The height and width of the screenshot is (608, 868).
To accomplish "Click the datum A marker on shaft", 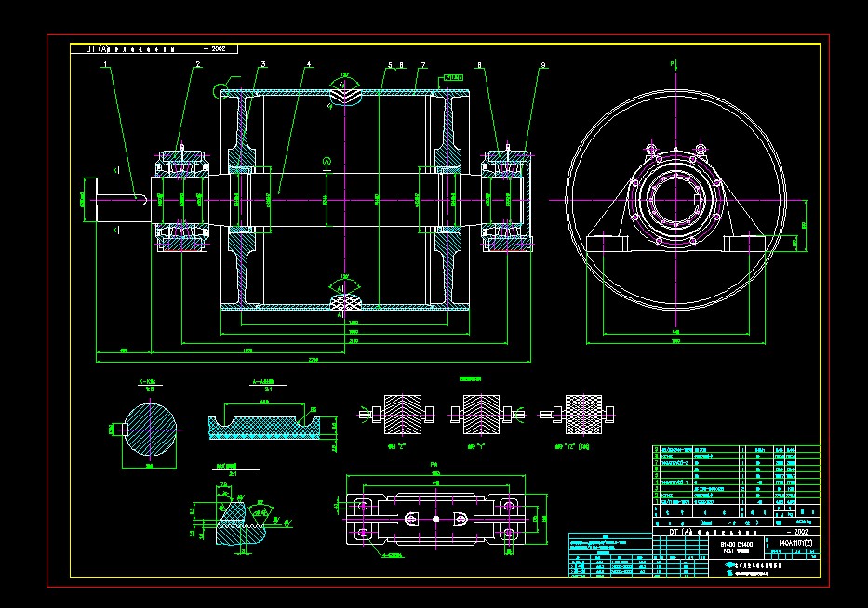I will click(x=327, y=162).
